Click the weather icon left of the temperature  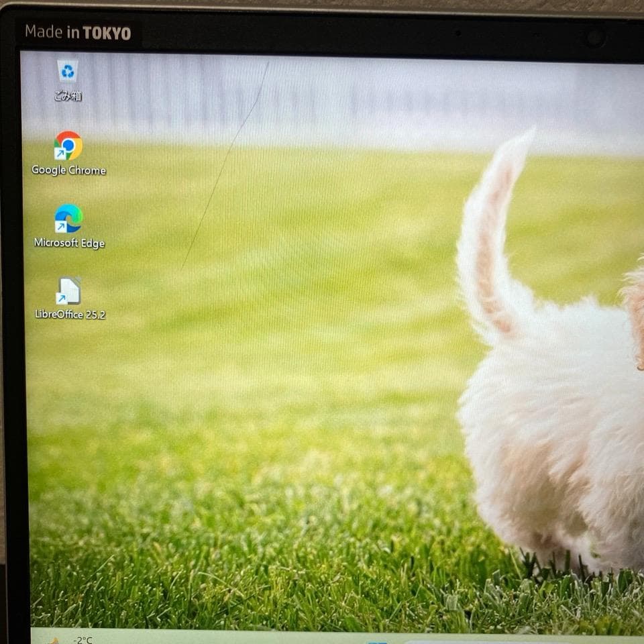tap(54, 641)
